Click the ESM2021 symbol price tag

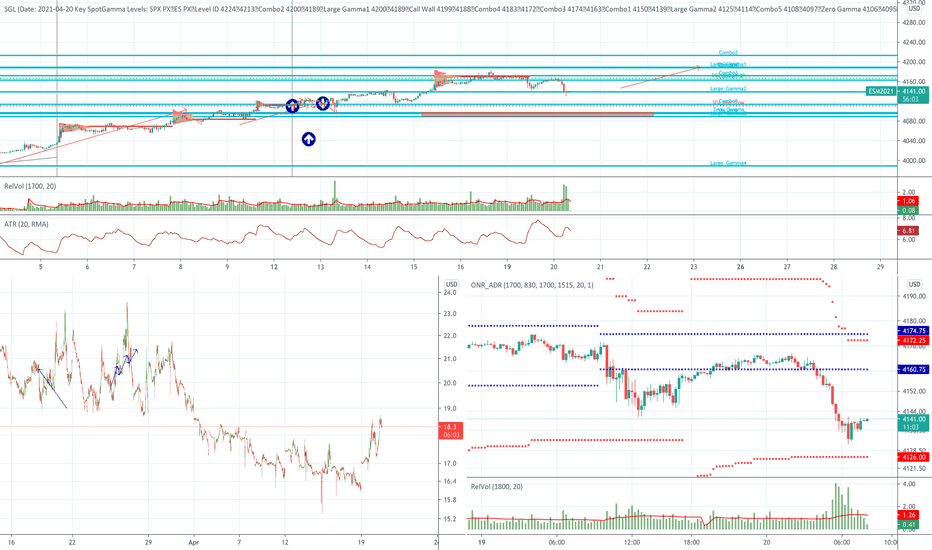point(881,91)
